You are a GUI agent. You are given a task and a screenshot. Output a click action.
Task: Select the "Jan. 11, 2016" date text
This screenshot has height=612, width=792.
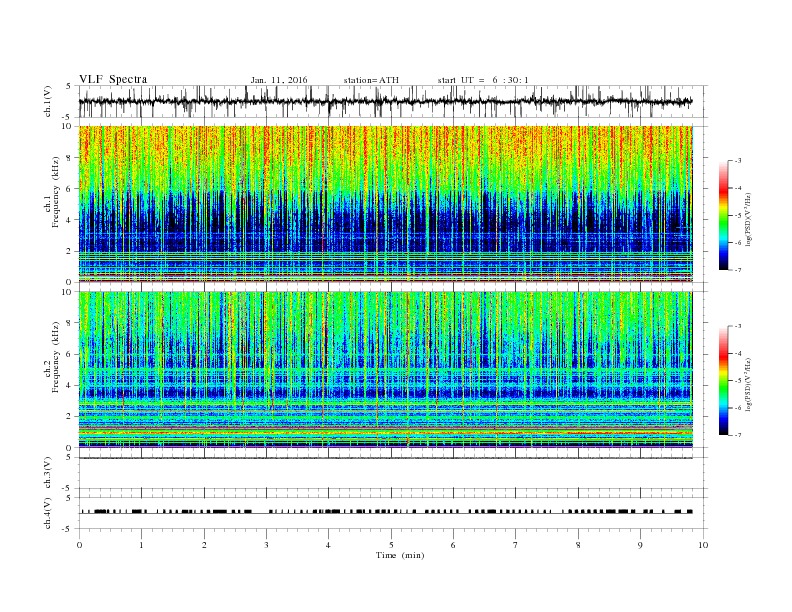coord(279,80)
